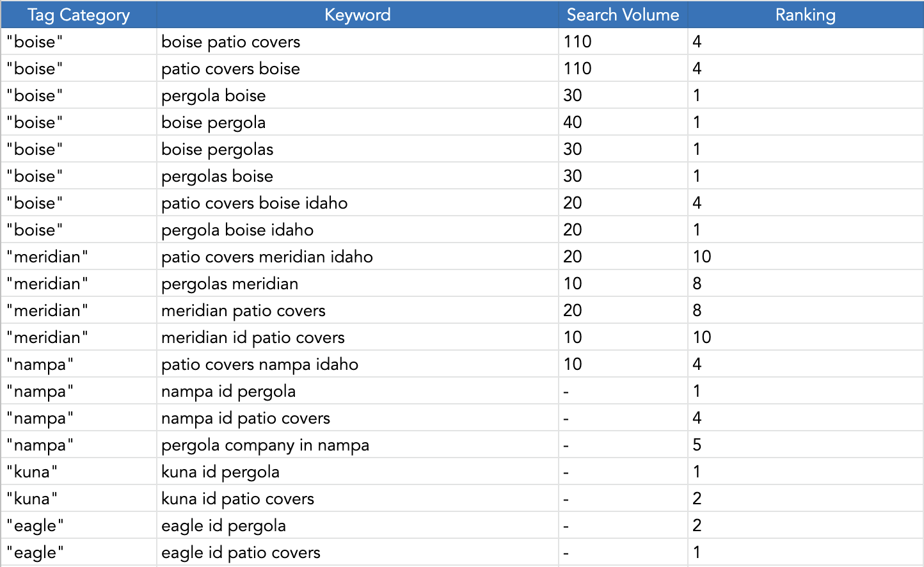Click the 'boise patio covers' keyword cell

[358, 42]
